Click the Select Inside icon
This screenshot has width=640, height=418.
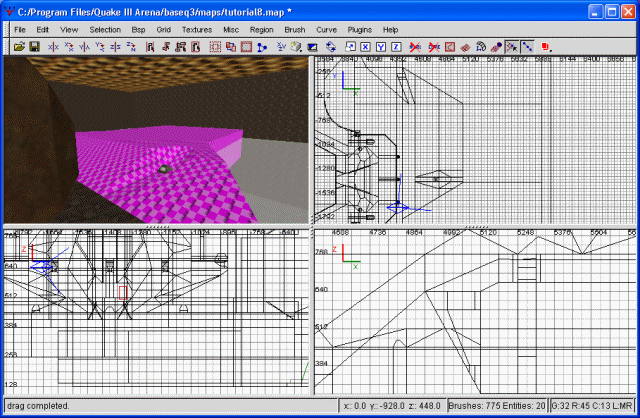196,47
